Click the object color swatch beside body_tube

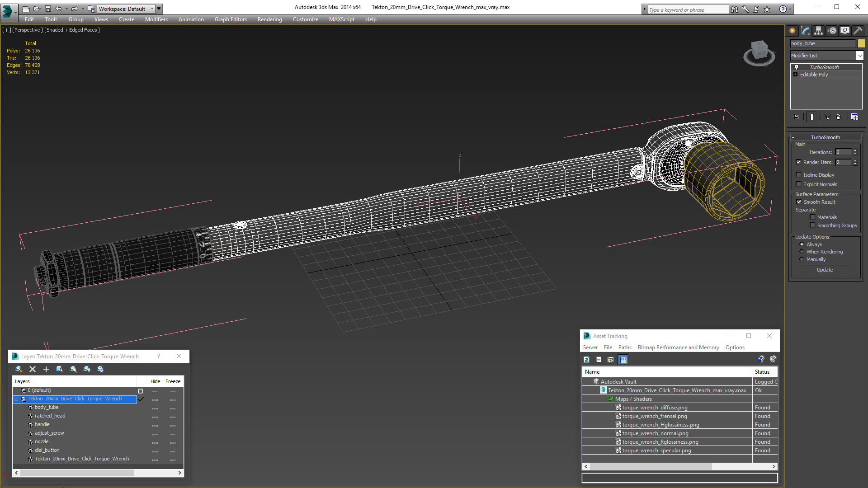click(861, 43)
